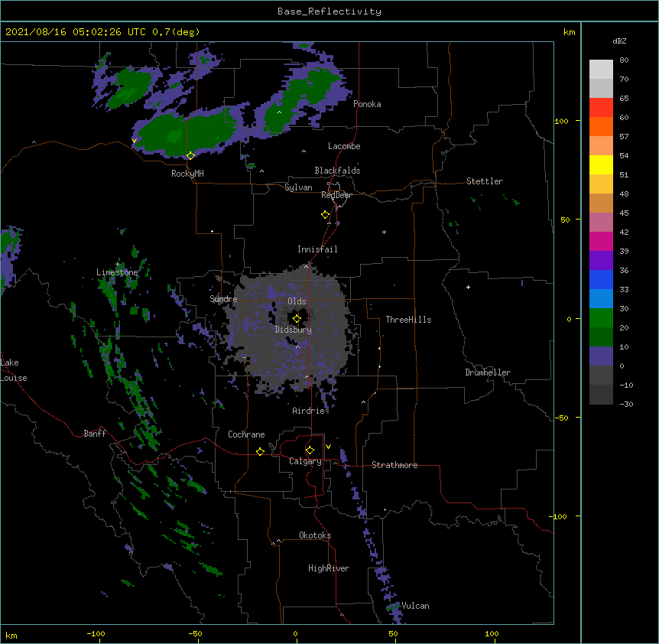Click the Stettler city label
This screenshot has height=644, width=659.
coord(485,181)
